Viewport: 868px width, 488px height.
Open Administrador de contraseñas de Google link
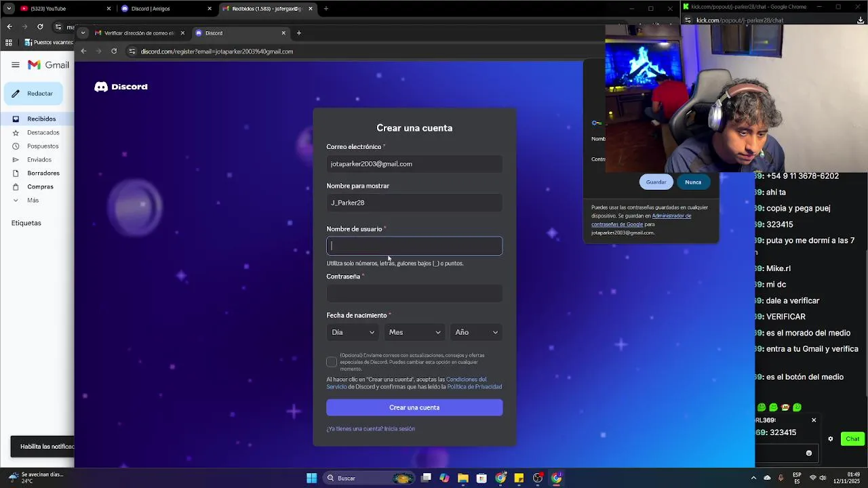point(641,220)
